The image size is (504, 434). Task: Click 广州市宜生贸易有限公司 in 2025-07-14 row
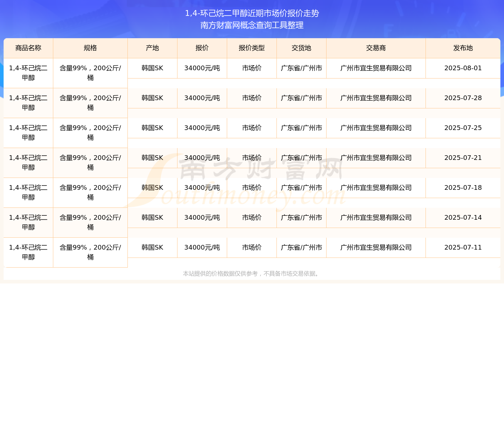tap(376, 218)
